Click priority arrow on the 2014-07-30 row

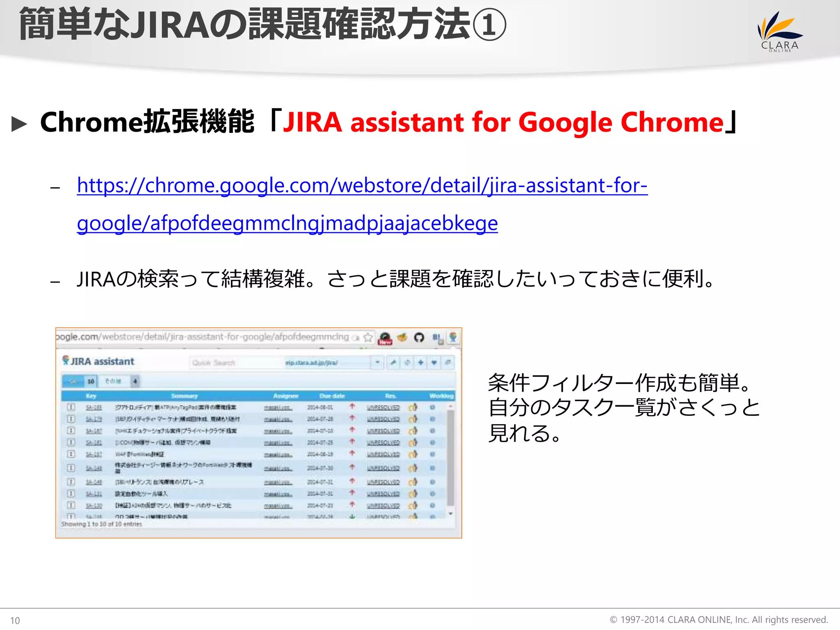click(352, 467)
